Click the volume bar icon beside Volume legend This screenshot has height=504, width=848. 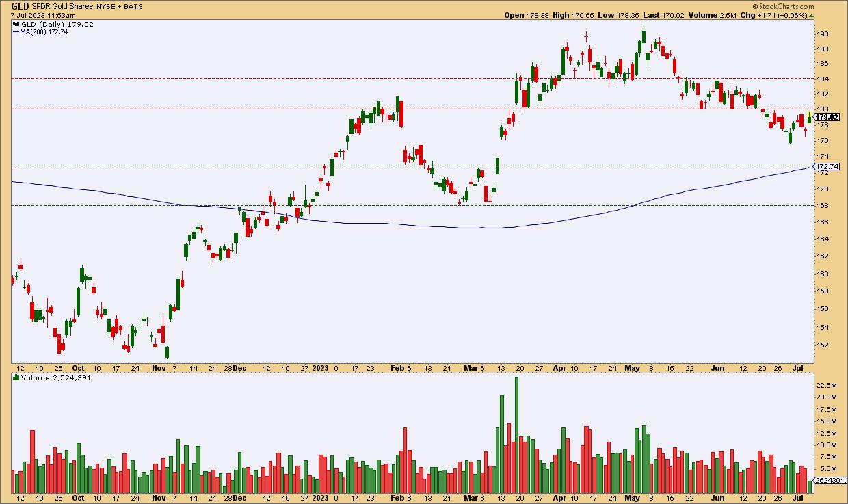[16, 377]
